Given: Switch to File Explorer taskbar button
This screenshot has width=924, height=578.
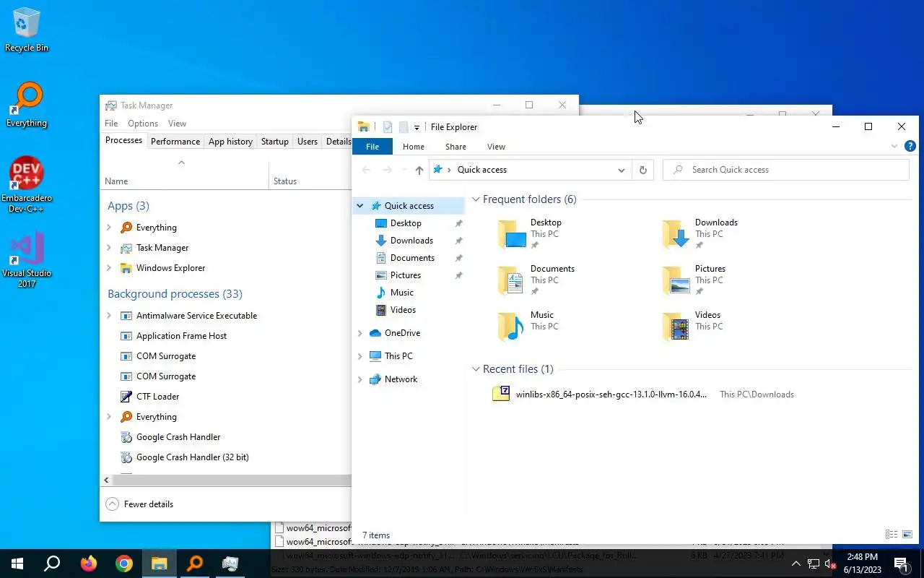Looking at the screenshot, I should [159, 564].
